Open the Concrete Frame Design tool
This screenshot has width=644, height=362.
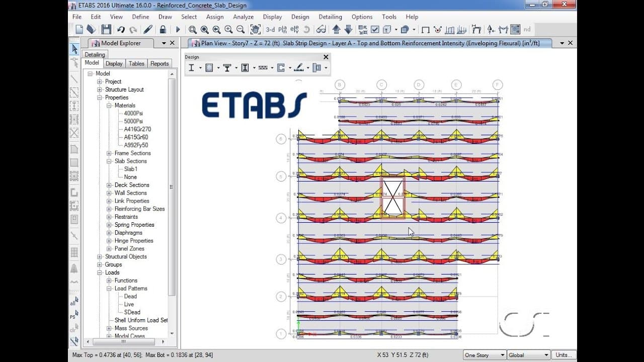pyautogui.click(x=209, y=68)
